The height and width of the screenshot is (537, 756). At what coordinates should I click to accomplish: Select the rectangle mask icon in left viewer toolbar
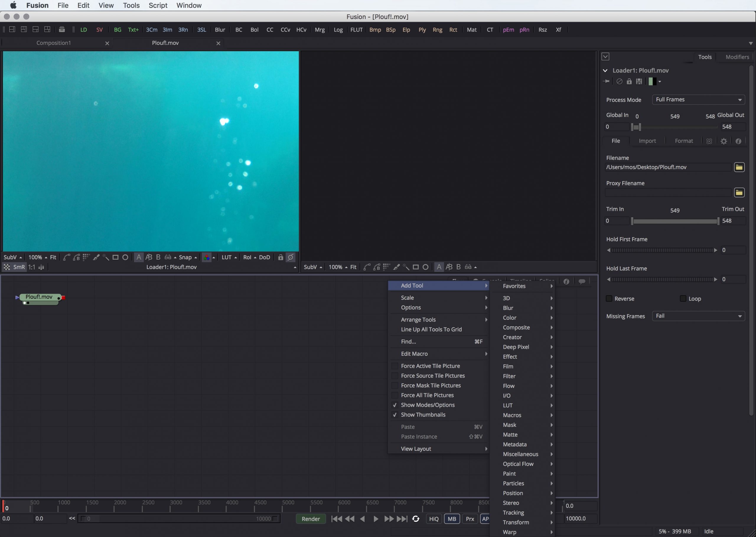[x=115, y=257]
